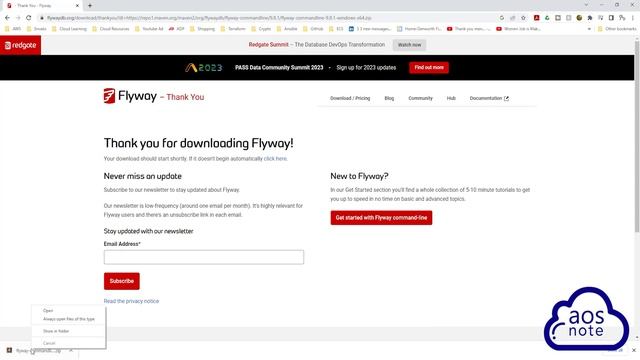Open the Other bookmarks folder
The image size is (640, 360).
pyautogui.click(x=617, y=29)
